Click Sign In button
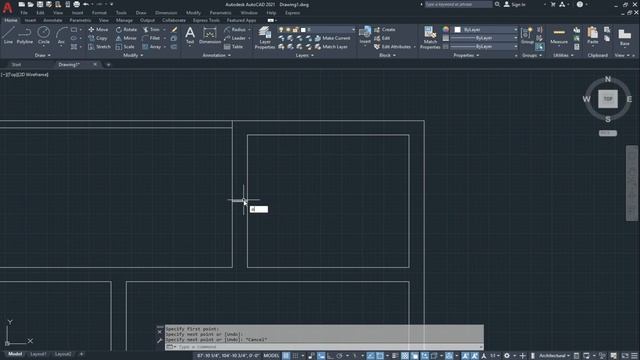 point(515,4)
